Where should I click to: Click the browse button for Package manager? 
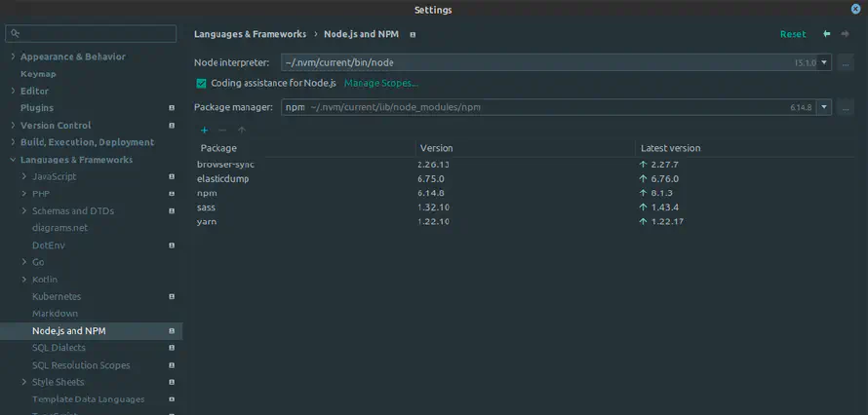point(846,108)
